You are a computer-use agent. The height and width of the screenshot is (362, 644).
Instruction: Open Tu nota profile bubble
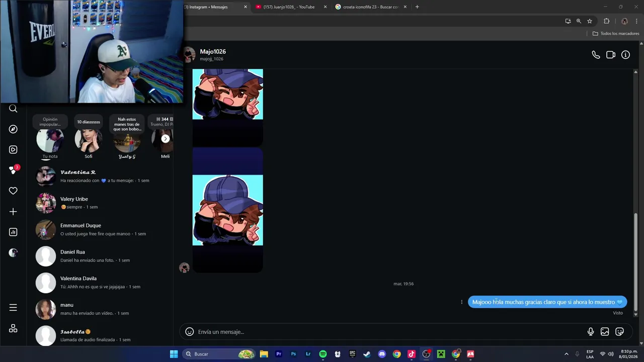[x=50, y=141]
